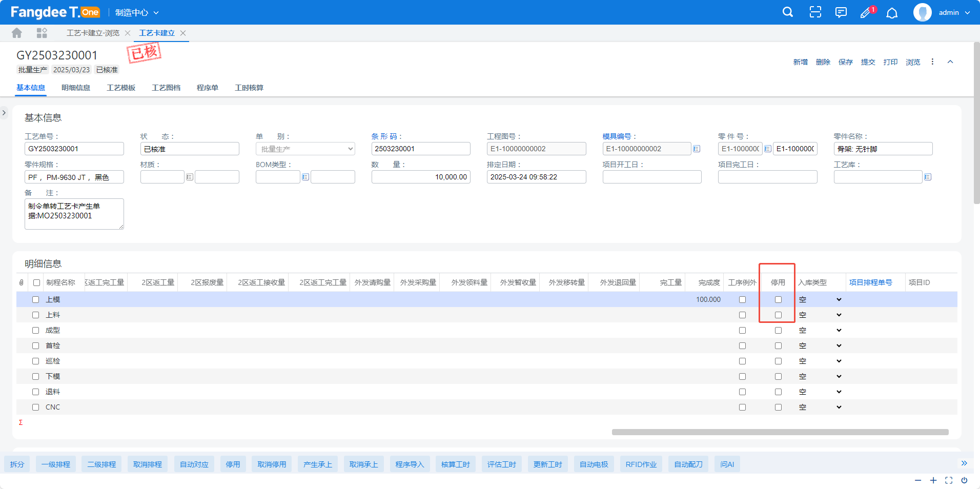The width and height of the screenshot is (980, 489).
Task: Expand the 制造中心 module dropdown
Action: [137, 12]
